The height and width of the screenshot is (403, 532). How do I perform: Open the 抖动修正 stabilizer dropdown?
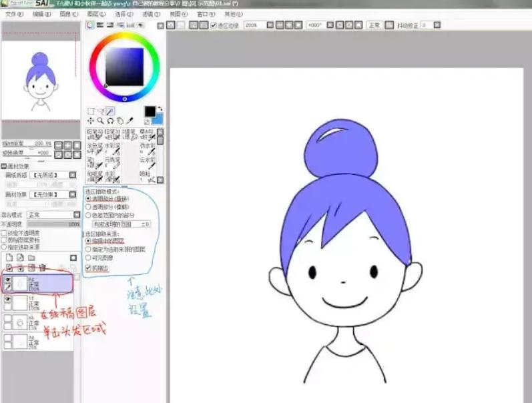(437, 25)
